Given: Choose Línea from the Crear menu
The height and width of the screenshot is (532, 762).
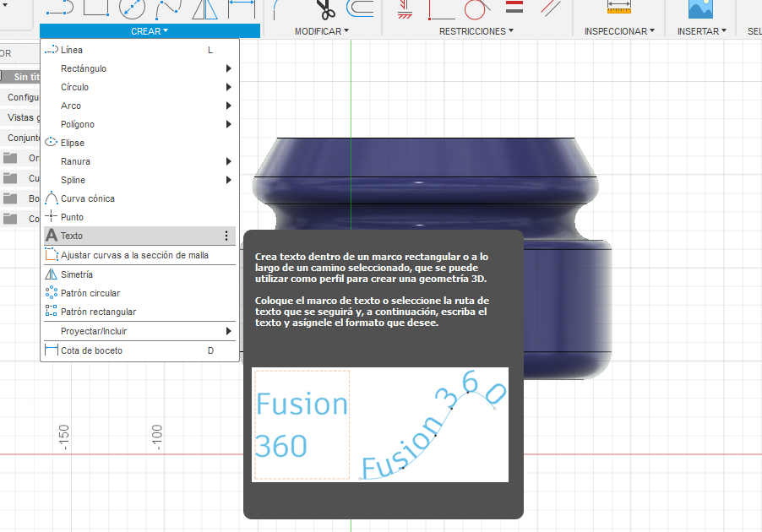Looking at the screenshot, I should coord(140,50).
